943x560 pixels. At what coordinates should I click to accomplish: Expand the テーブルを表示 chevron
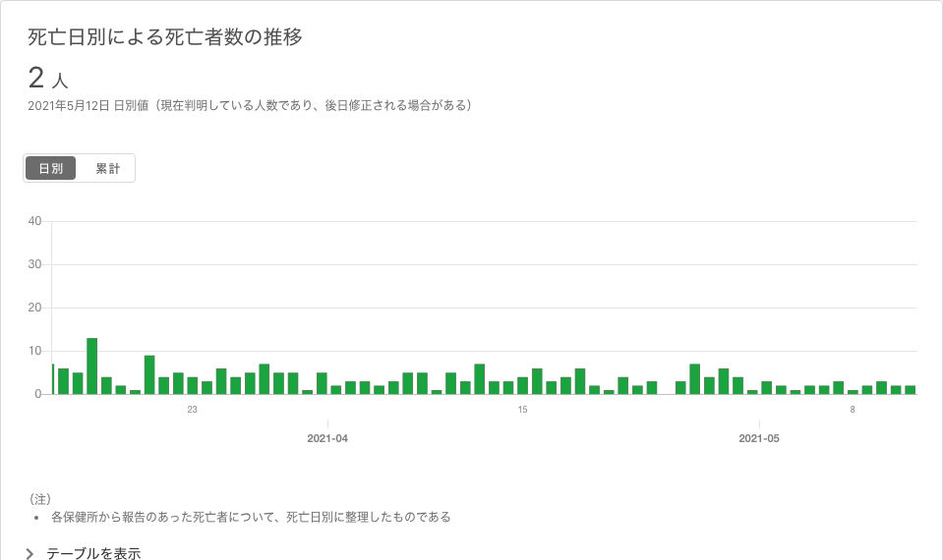click(29, 553)
